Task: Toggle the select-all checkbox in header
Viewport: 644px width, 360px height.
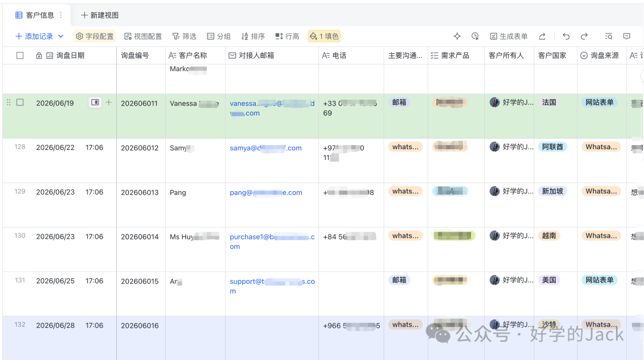Action: click(20, 56)
